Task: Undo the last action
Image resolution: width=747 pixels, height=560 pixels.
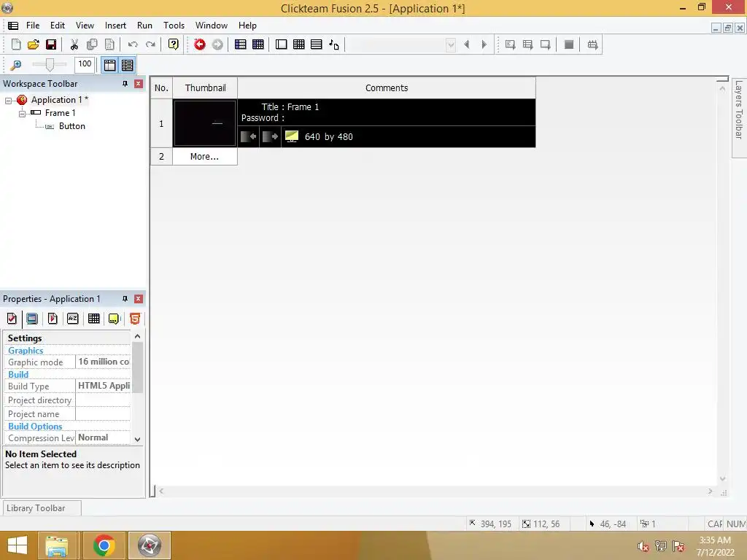Action: [x=133, y=44]
